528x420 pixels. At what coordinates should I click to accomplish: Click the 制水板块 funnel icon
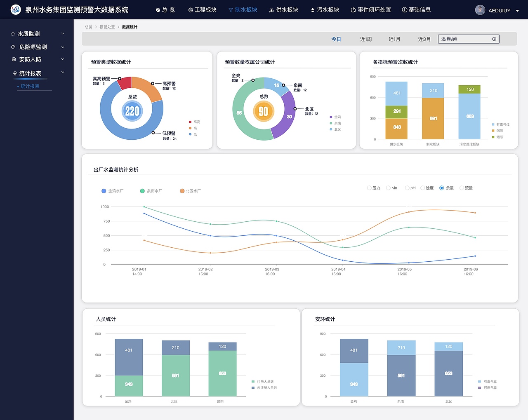click(231, 10)
